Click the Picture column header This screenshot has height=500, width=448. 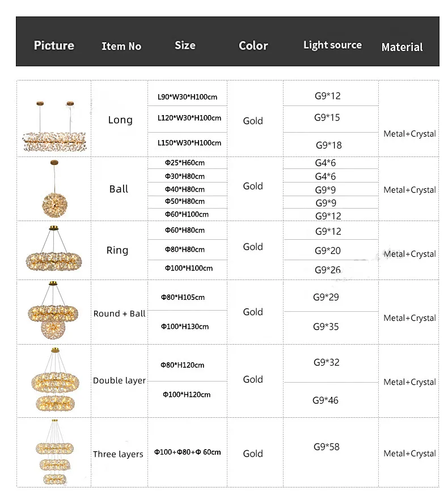[x=54, y=45]
